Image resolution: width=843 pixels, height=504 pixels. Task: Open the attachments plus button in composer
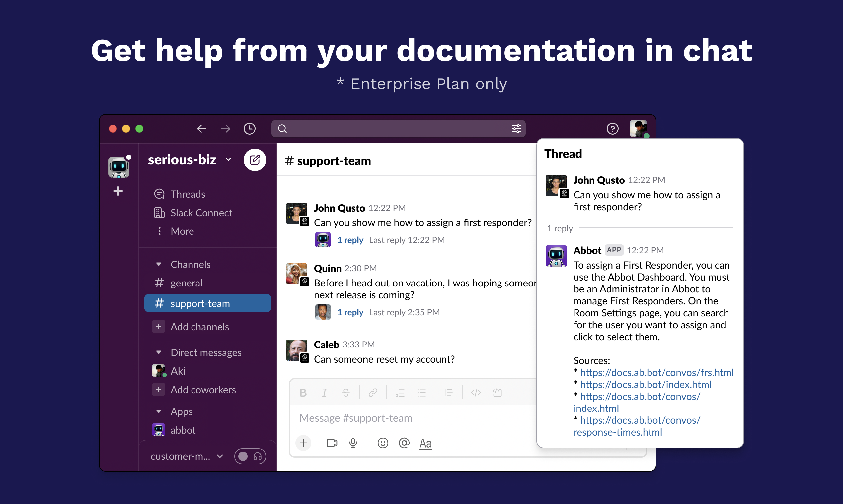303,443
